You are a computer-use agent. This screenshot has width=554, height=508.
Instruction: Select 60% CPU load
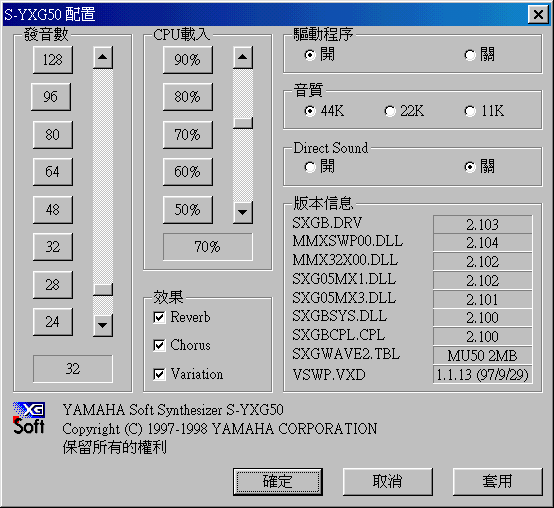click(188, 172)
